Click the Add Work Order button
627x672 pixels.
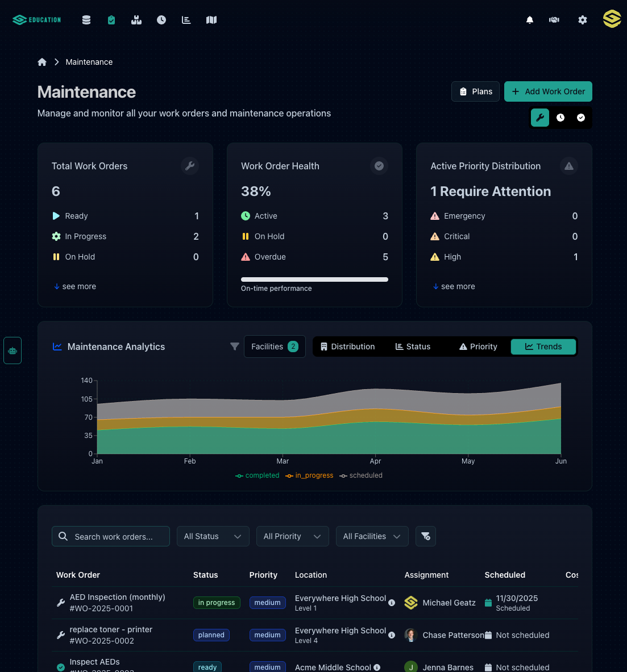(548, 91)
